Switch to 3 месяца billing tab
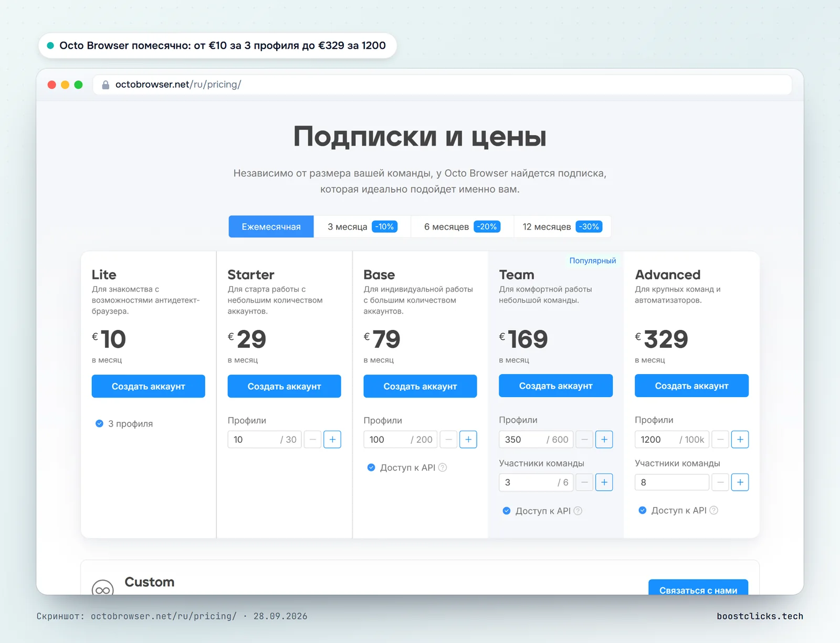Image resolution: width=840 pixels, height=643 pixels. tap(362, 226)
